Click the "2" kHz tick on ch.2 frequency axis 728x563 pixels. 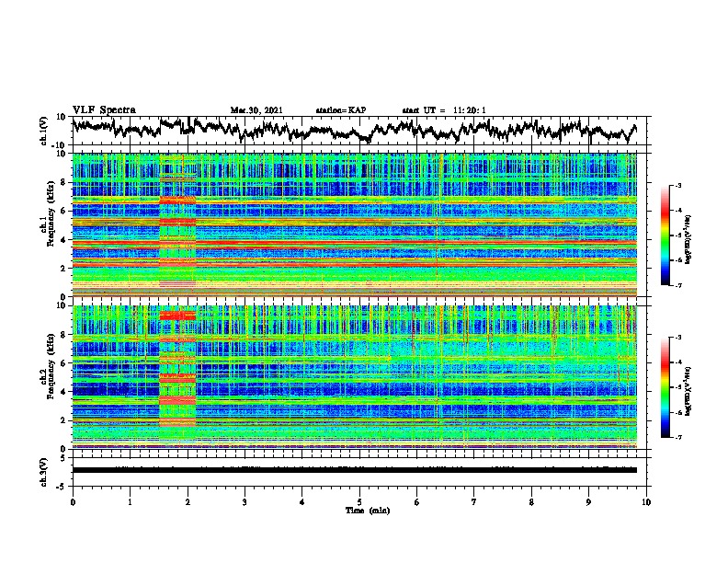tap(64, 420)
